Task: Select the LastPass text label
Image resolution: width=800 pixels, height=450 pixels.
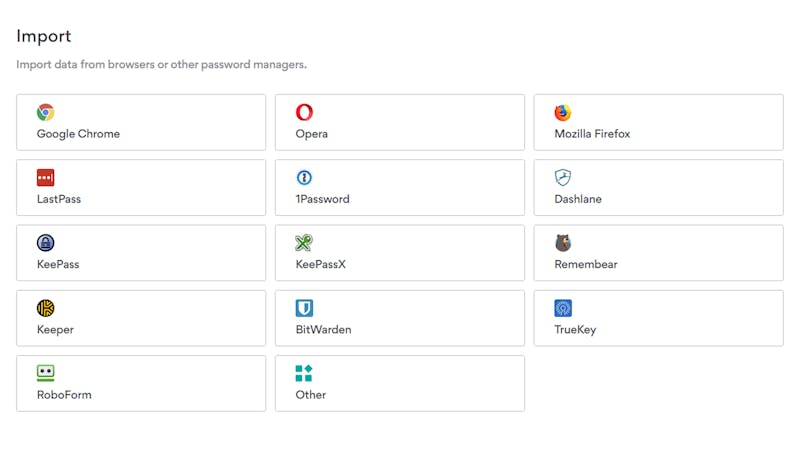Action: click(x=59, y=199)
